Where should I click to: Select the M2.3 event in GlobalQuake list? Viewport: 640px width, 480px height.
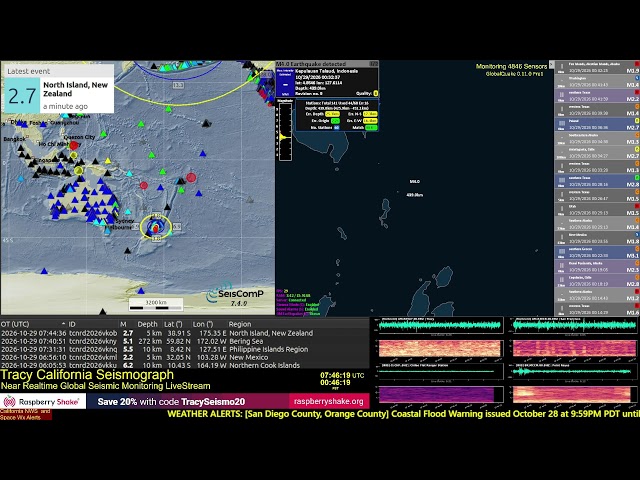click(597, 267)
